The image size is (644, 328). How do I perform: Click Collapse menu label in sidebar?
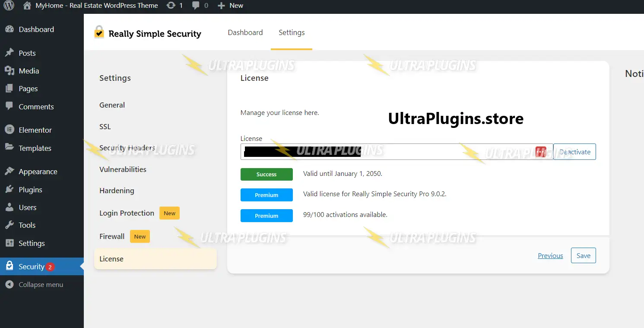click(41, 285)
